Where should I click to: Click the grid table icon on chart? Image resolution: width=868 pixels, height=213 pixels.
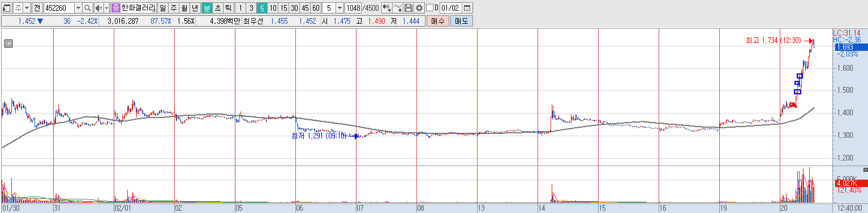point(8,44)
